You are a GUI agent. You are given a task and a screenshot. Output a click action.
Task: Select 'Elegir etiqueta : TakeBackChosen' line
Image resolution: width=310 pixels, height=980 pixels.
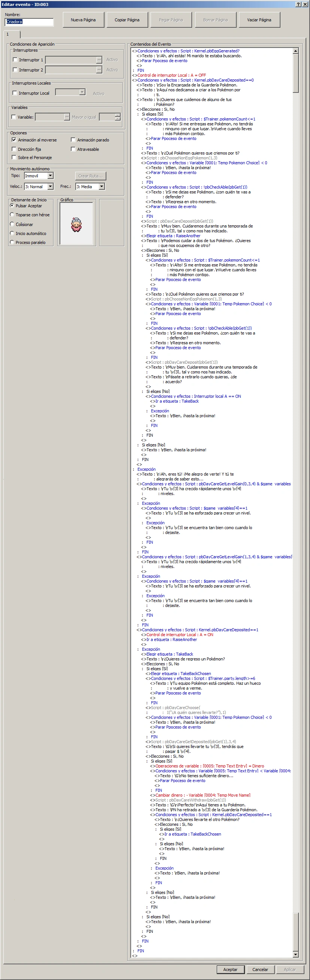point(178,674)
